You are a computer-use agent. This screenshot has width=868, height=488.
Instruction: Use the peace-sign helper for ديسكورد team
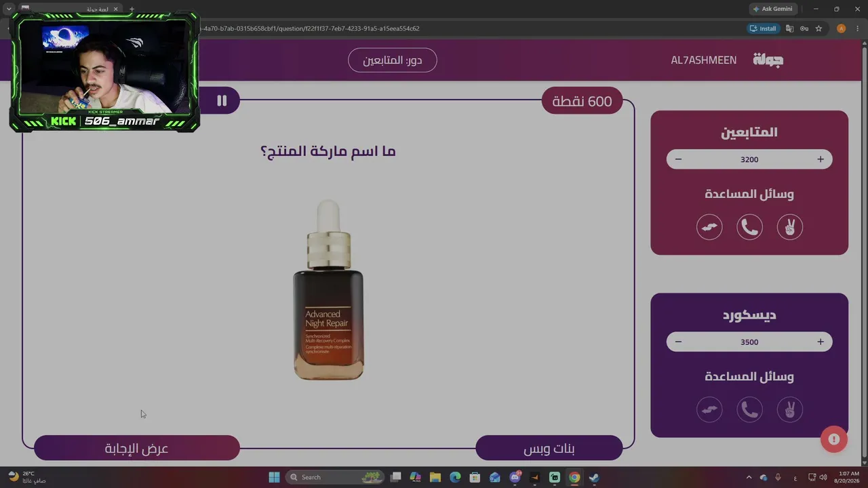click(x=789, y=409)
